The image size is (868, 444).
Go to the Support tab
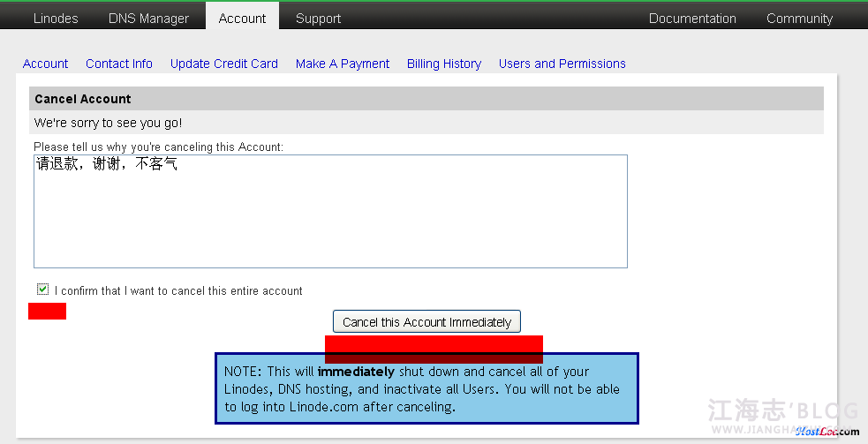(318, 18)
